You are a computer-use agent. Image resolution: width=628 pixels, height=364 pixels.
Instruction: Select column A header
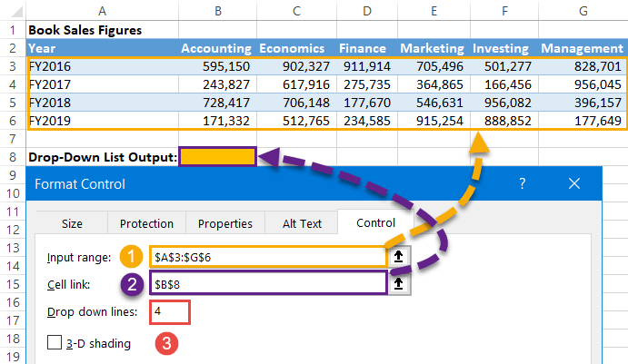point(102,11)
